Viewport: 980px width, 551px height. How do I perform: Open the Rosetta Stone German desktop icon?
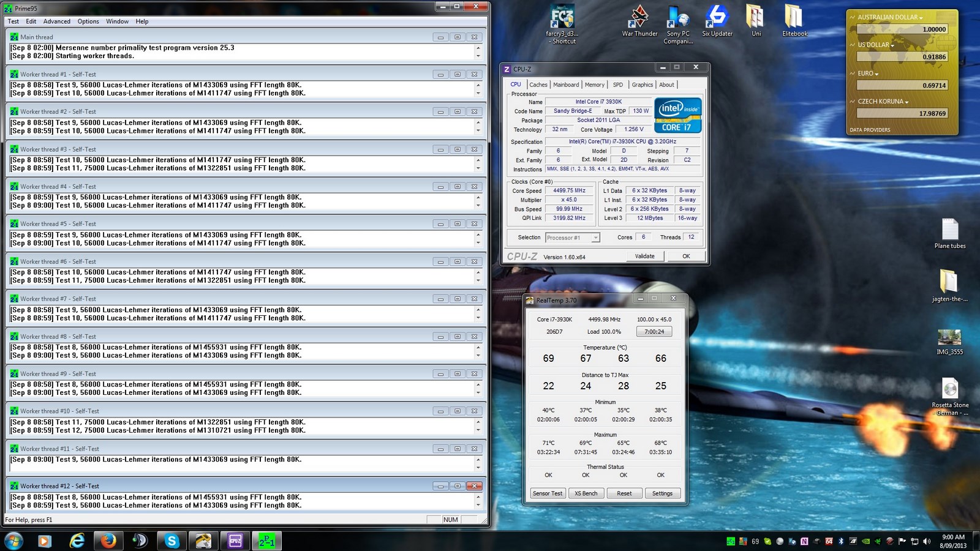pyautogui.click(x=950, y=397)
